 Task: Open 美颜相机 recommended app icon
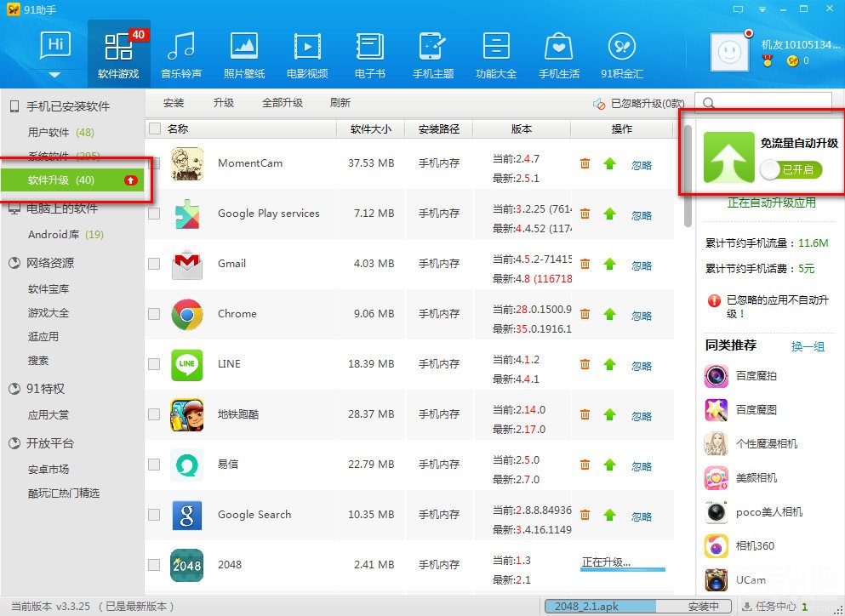(717, 477)
